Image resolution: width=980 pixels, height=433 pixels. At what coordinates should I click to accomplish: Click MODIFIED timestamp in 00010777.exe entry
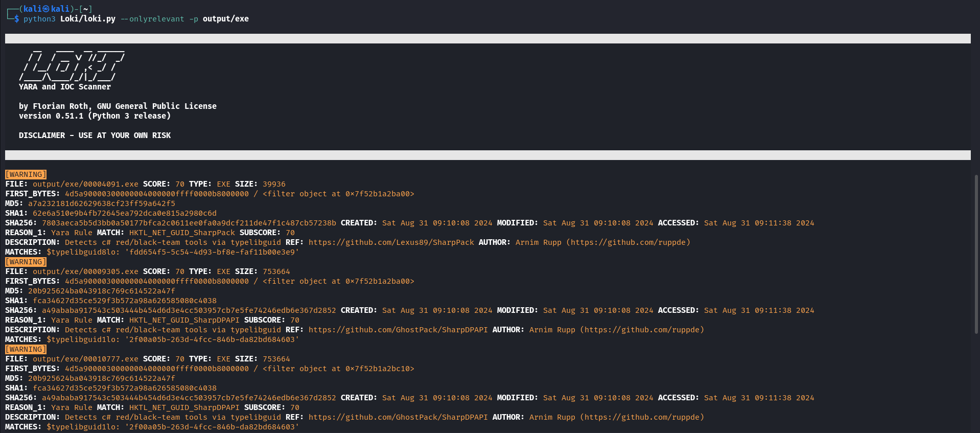[598, 398]
